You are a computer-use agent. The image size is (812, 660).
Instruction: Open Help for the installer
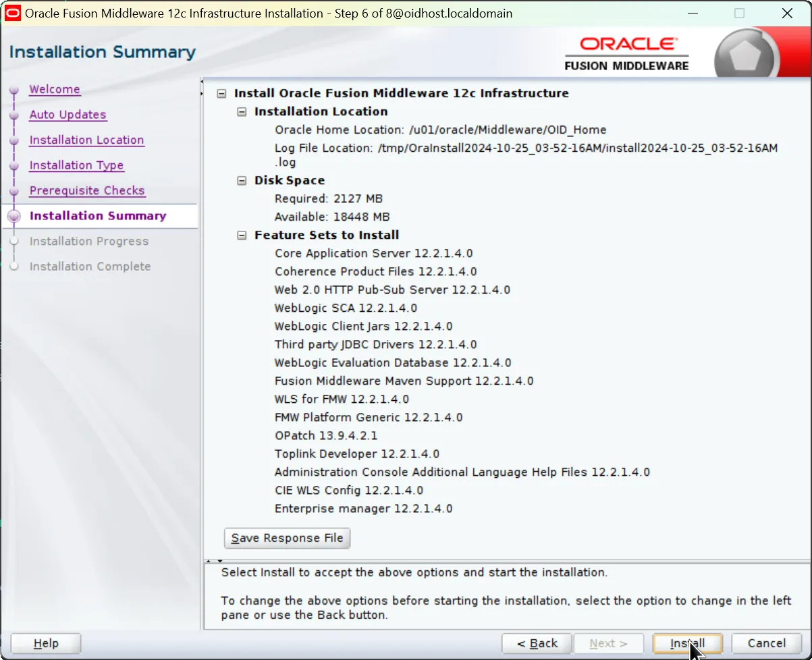click(x=46, y=643)
